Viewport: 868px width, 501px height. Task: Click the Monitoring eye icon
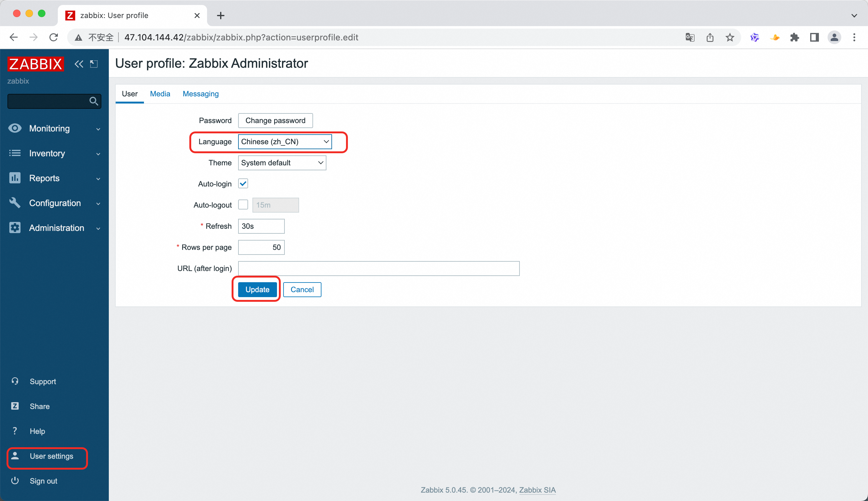click(15, 128)
